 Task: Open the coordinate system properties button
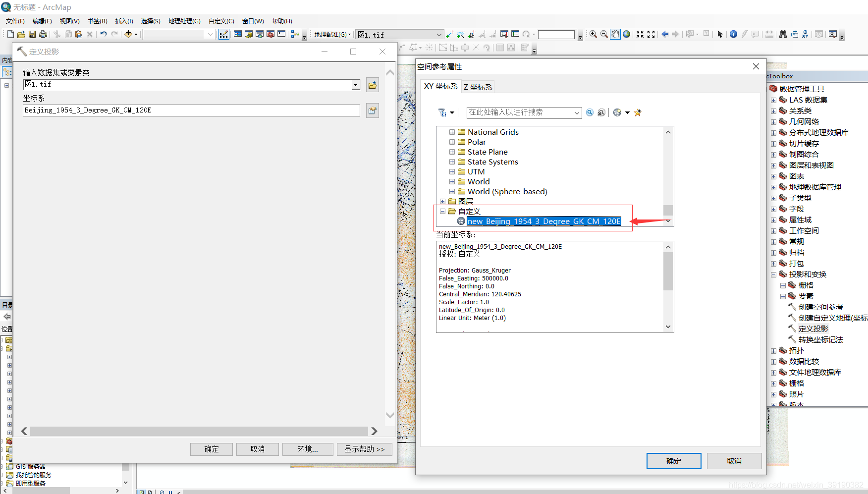[x=373, y=110]
